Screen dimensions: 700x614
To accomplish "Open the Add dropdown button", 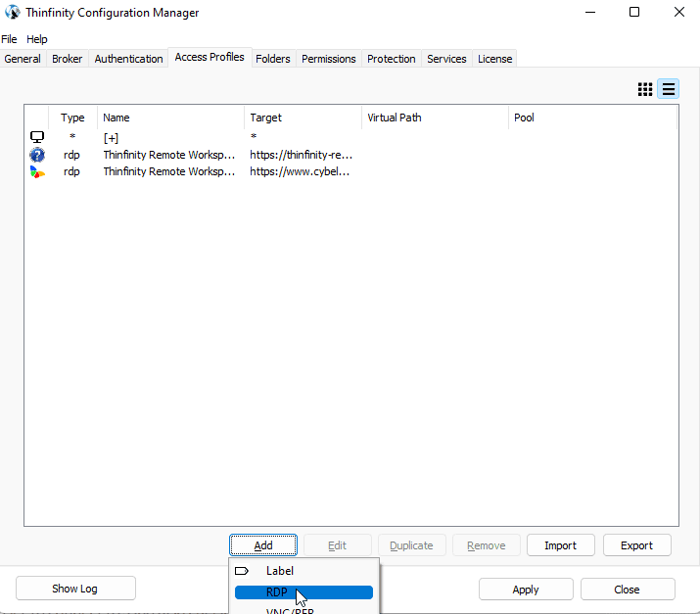I will 263,545.
